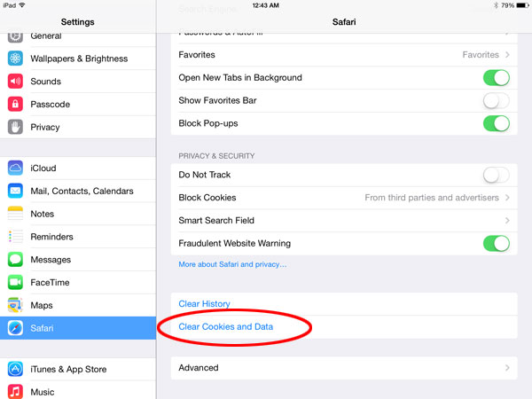Disable Open New Tabs in Background
532x399 pixels.
(496, 78)
